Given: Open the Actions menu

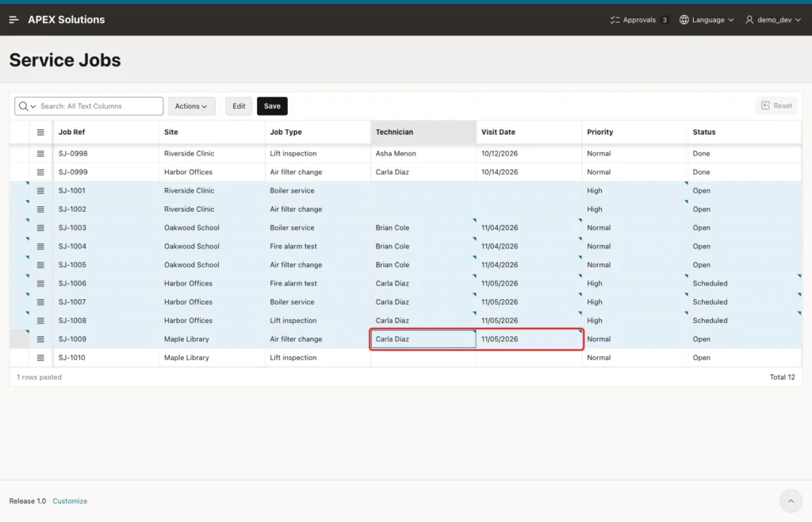Looking at the screenshot, I should coord(192,106).
